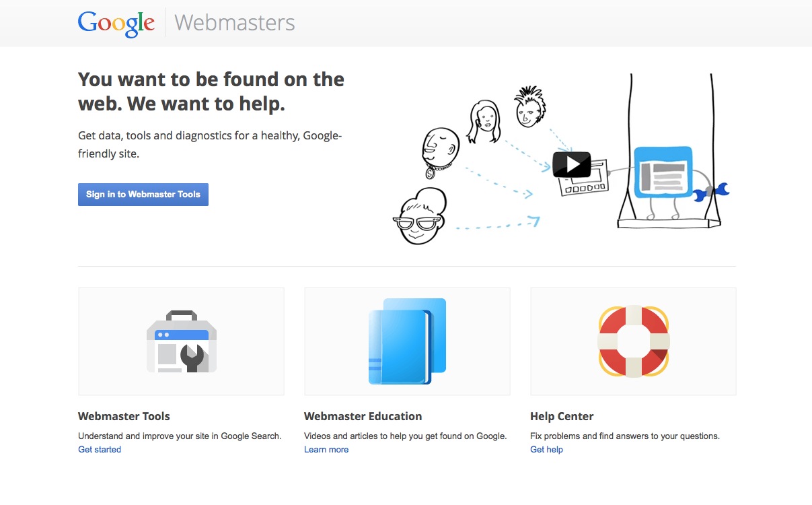Play the intro video

(x=571, y=164)
